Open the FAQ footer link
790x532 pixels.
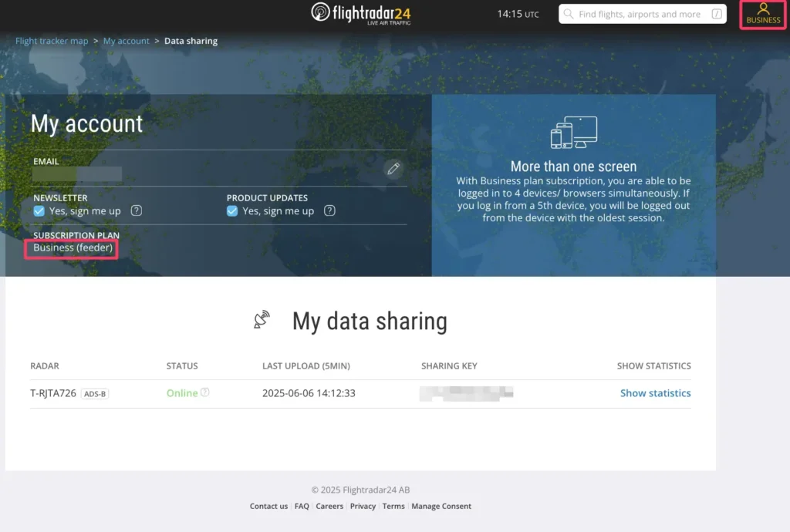[x=302, y=506]
